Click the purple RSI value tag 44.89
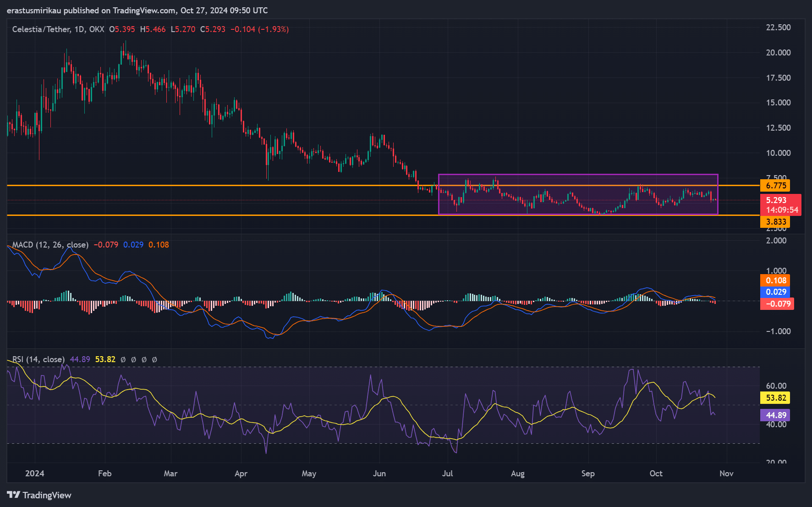Image resolution: width=812 pixels, height=507 pixels. point(776,415)
